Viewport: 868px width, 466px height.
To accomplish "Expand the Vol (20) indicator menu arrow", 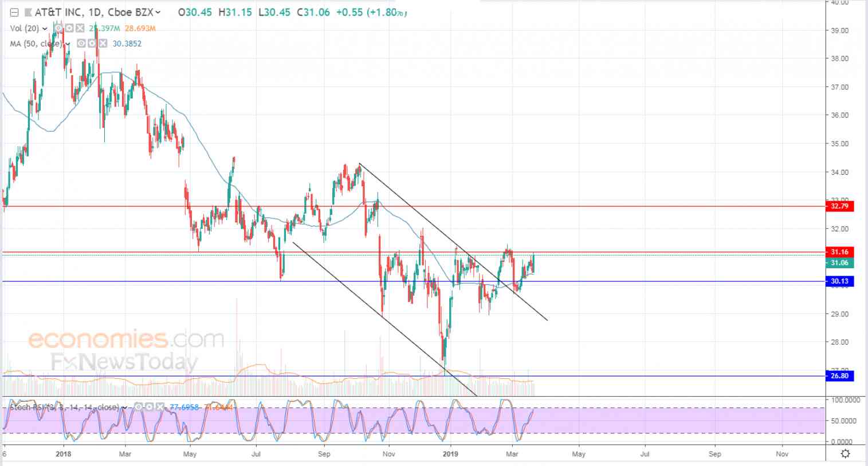I will click(x=45, y=28).
